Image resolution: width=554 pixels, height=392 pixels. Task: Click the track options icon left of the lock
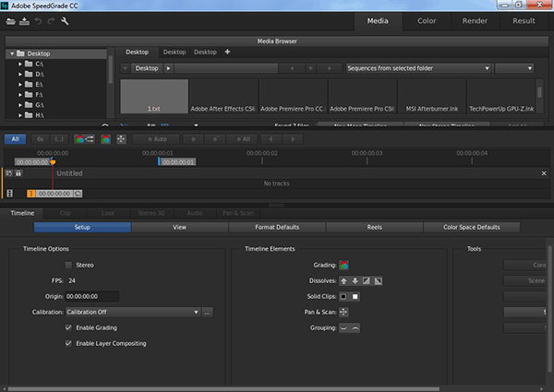tap(9, 173)
